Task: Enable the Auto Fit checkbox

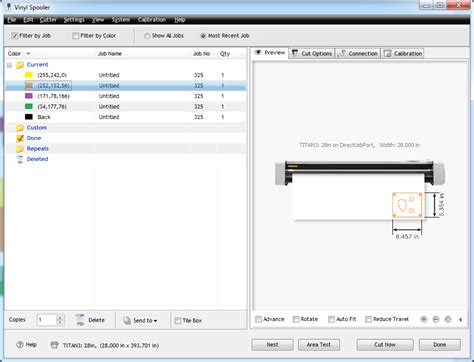Action: 331,319
